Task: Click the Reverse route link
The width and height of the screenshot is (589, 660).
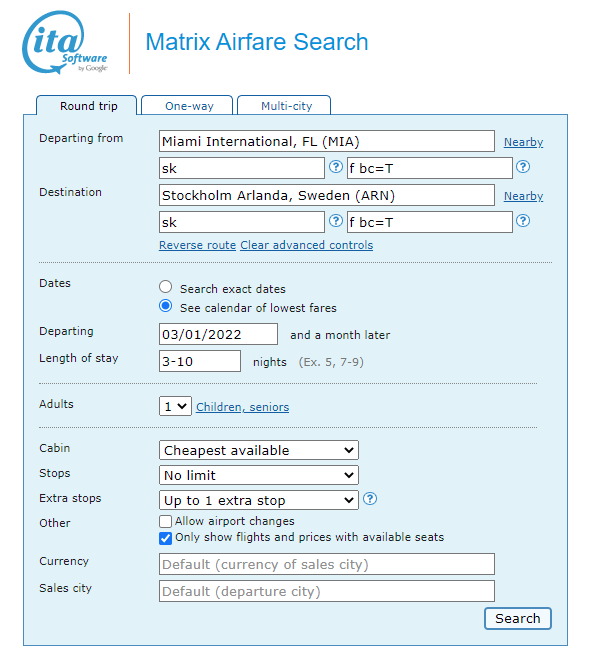Action: tap(197, 245)
